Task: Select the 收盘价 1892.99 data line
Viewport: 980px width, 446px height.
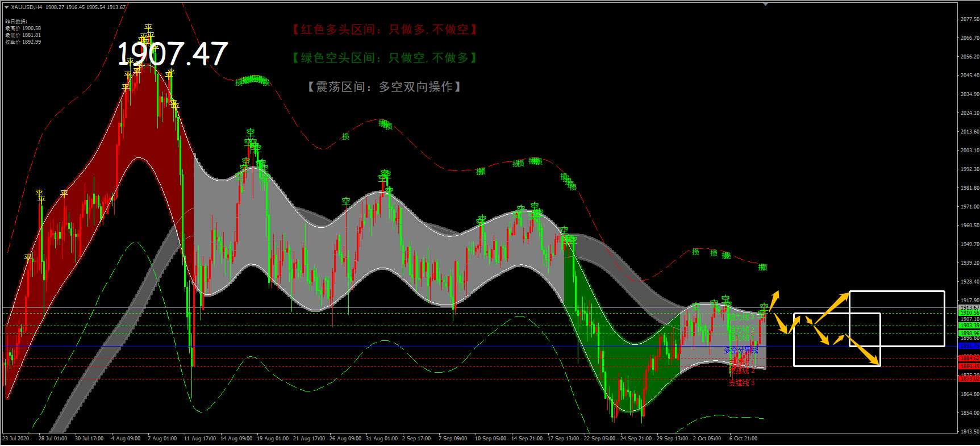Action: tap(23, 42)
